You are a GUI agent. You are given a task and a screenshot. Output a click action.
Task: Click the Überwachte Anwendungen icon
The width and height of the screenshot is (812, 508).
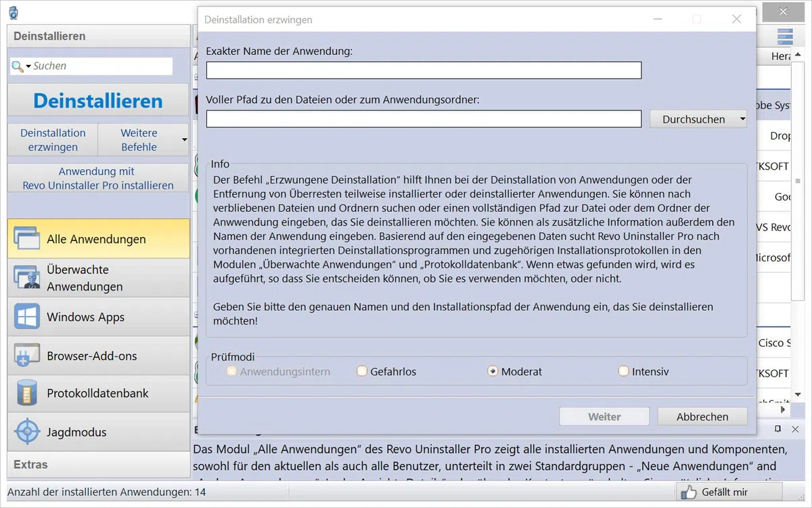pyautogui.click(x=27, y=278)
